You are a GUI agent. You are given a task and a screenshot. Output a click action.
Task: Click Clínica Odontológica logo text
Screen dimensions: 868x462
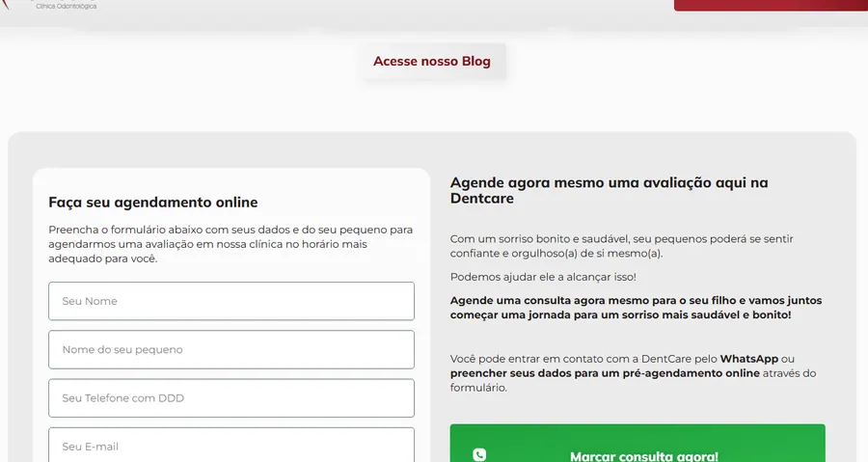point(66,6)
